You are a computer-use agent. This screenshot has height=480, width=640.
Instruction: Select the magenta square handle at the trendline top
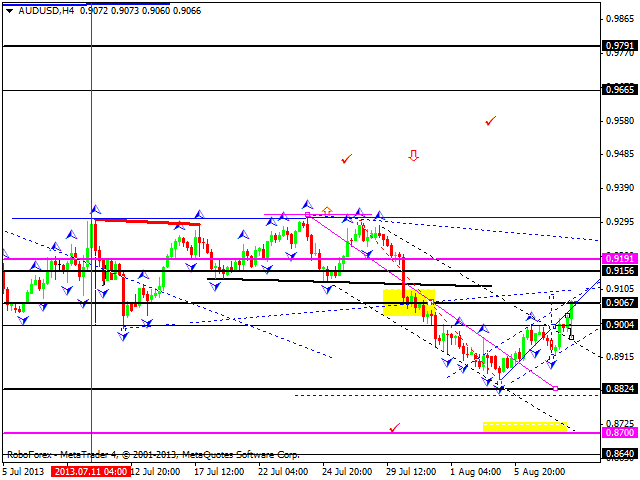tap(307, 214)
